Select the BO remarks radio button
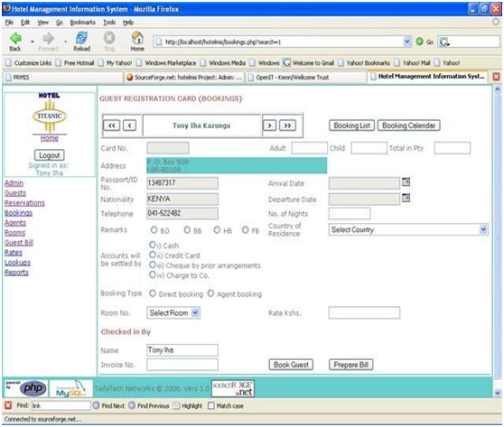 pyautogui.click(x=154, y=229)
